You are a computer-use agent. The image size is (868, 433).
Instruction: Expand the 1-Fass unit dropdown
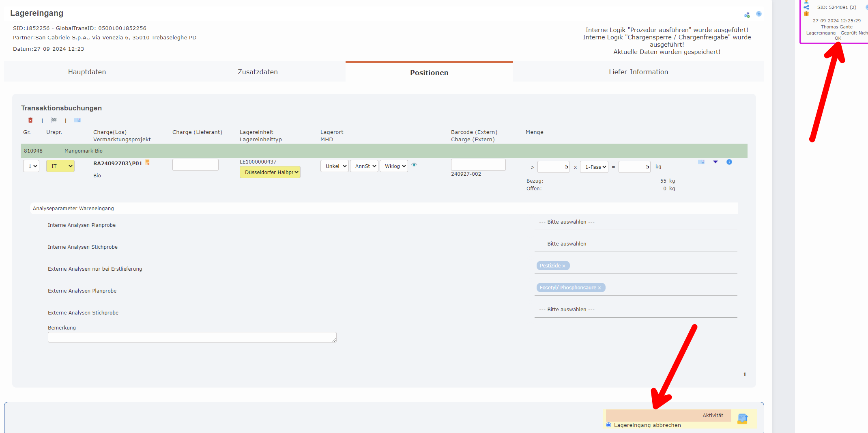point(594,167)
